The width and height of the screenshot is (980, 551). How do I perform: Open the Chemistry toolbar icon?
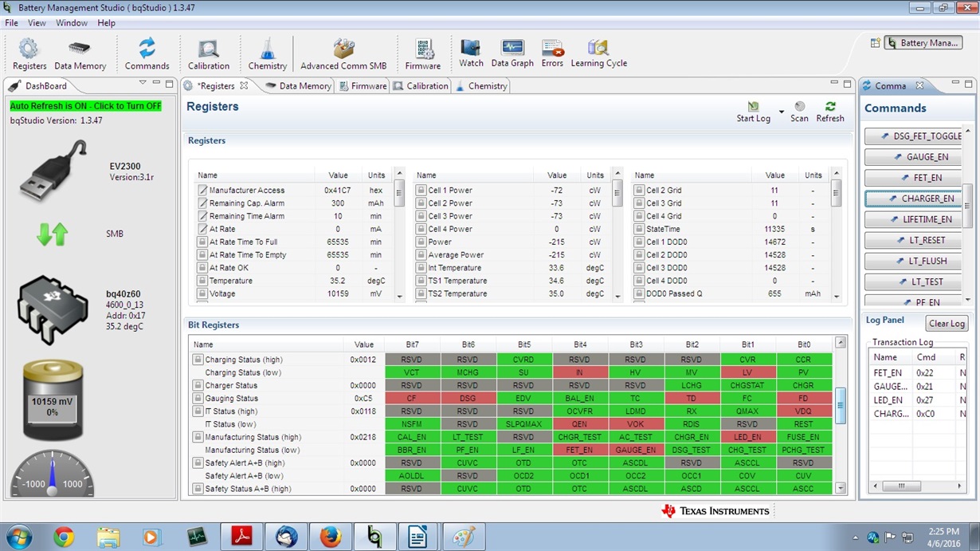point(267,54)
